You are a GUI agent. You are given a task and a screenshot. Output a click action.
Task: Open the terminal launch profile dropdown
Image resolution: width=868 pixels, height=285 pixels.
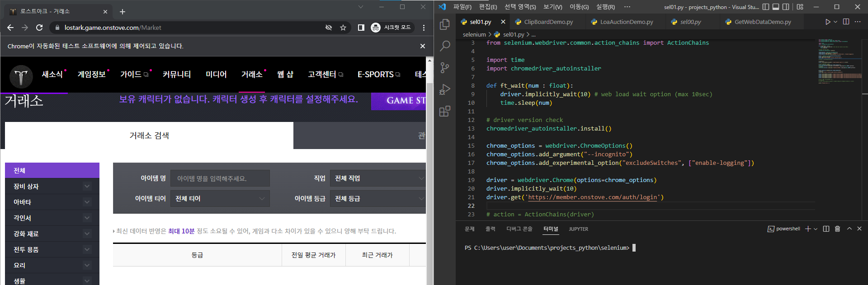[x=816, y=229]
